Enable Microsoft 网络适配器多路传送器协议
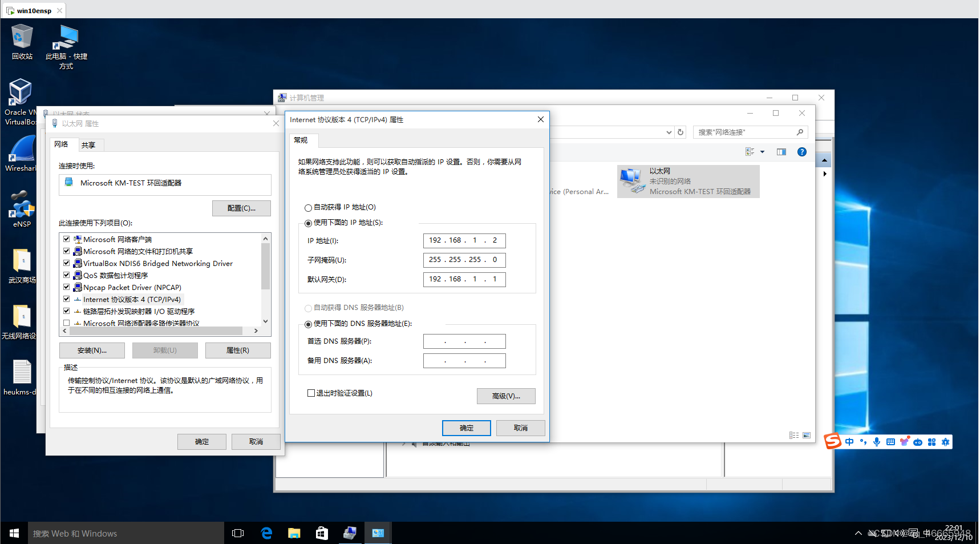Image resolution: width=980 pixels, height=544 pixels. (66, 323)
